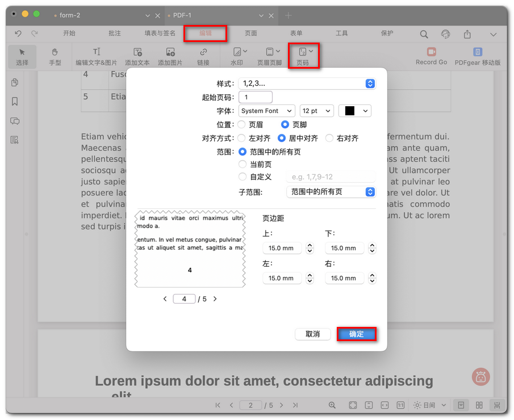Viewport: 514px width, 420px height.
Task: Choose the 添加文本 tool
Action: [x=137, y=56]
